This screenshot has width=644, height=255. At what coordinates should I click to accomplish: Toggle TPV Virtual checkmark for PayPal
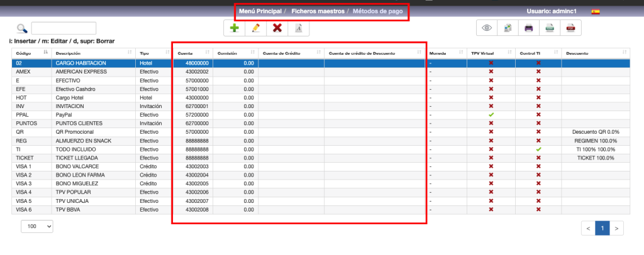pos(491,116)
